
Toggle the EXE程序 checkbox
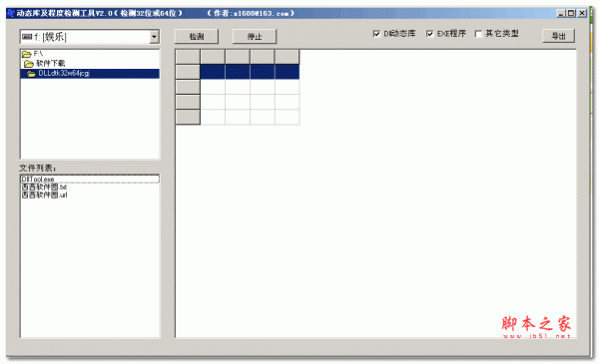[429, 34]
